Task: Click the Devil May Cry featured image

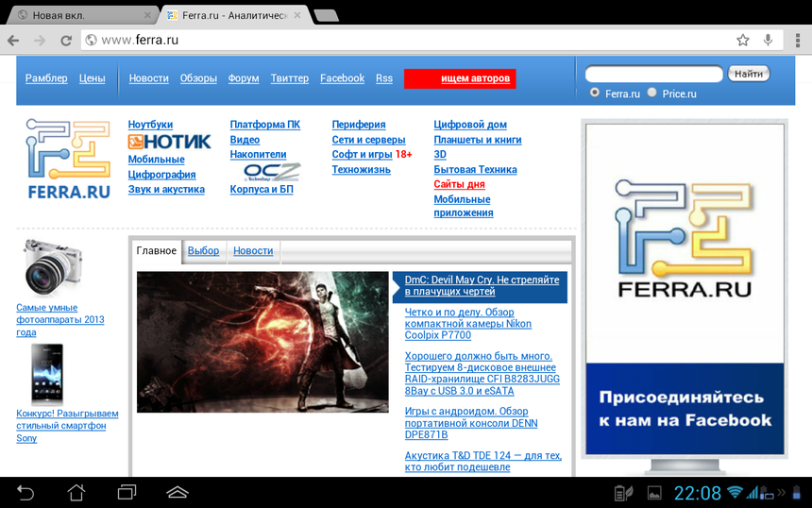Action: [262, 342]
